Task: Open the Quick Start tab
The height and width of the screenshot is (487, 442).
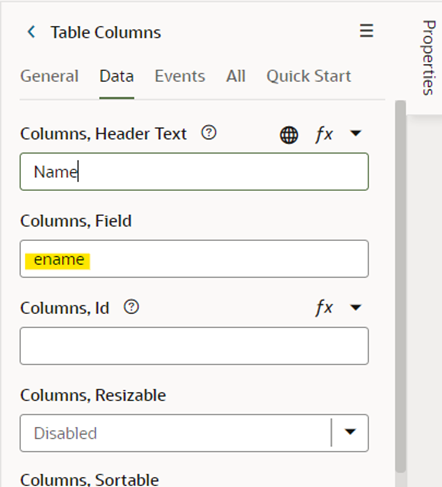Action: [308, 76]
